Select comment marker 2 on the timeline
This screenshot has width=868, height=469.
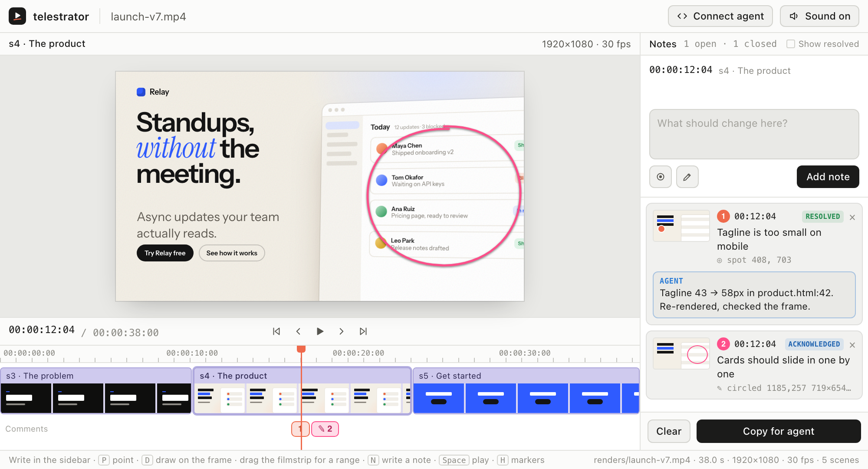325,429
